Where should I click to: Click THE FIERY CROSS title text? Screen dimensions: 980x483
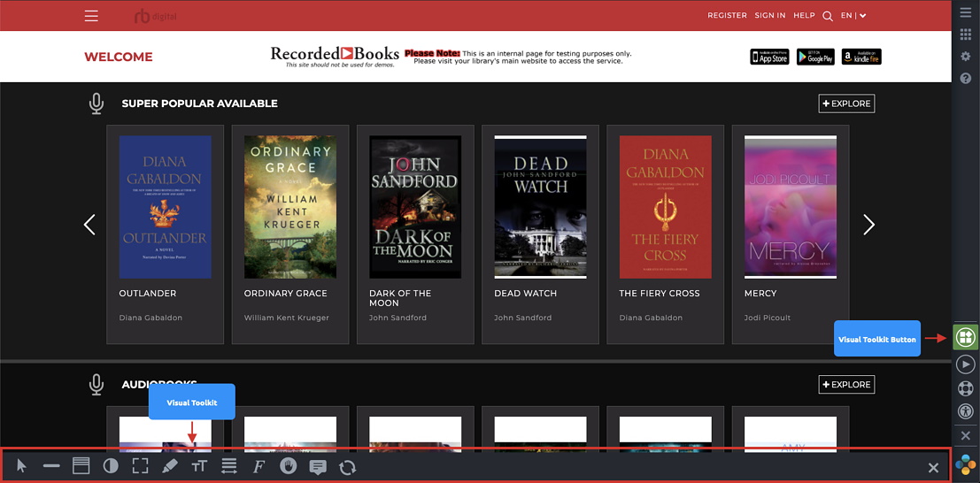pos(660,293)
